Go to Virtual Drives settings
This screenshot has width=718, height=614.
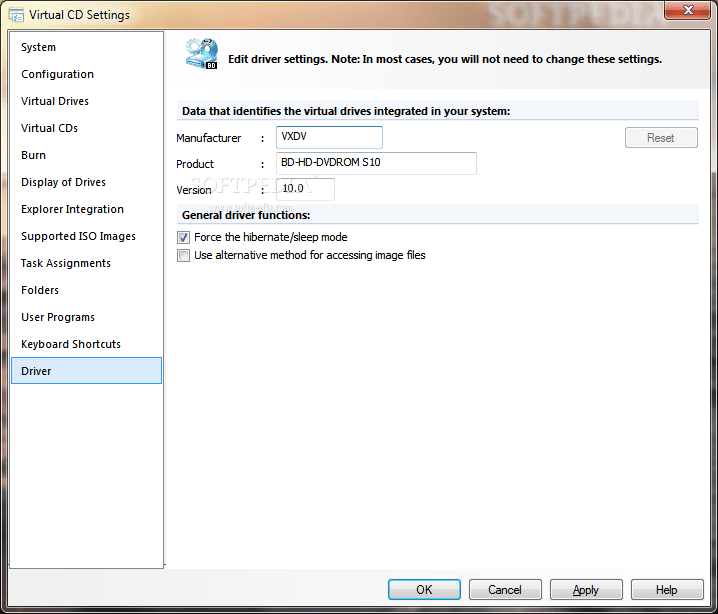(86, 101)
